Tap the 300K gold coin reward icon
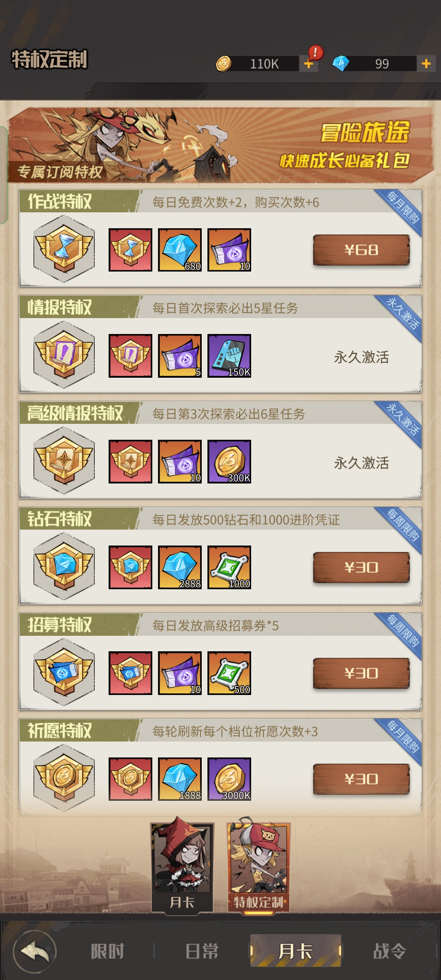This screenshot has height=980, width=441. [229, 461]
